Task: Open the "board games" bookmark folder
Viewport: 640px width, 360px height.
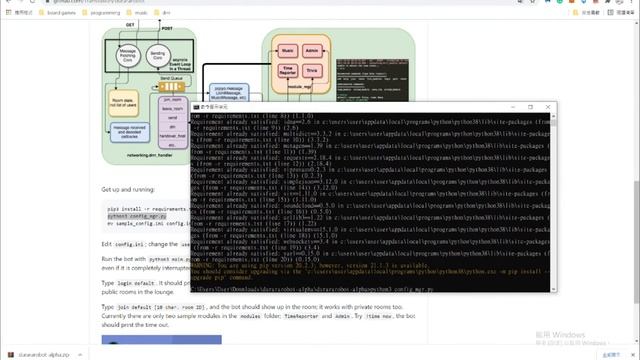Action: point(57,13)
